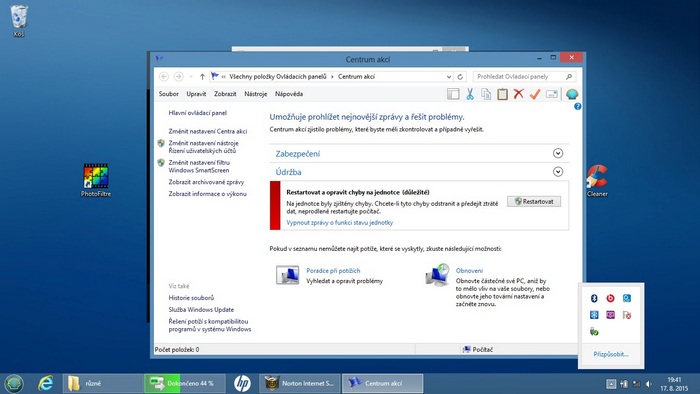Click Řešení potíží s kompatibilitou programů link

210,325
